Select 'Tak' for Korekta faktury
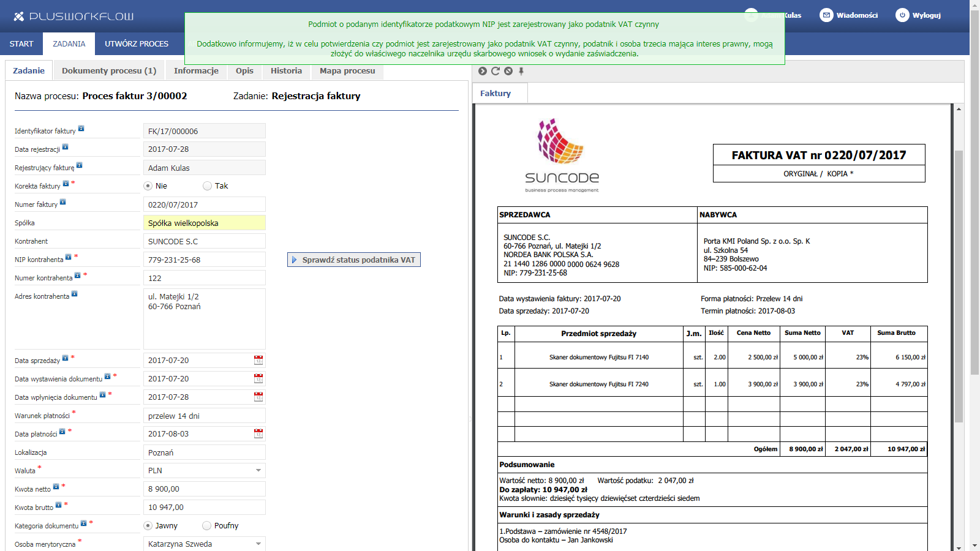Screen dimensions: 980x551 (208, 186)
